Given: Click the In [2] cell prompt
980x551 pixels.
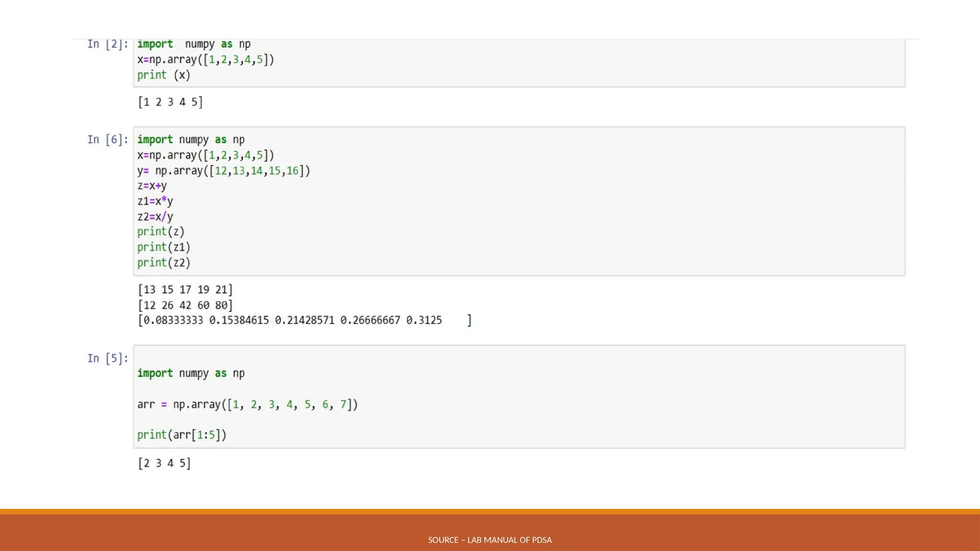Looking at the screenshot, I should point(108,44).
